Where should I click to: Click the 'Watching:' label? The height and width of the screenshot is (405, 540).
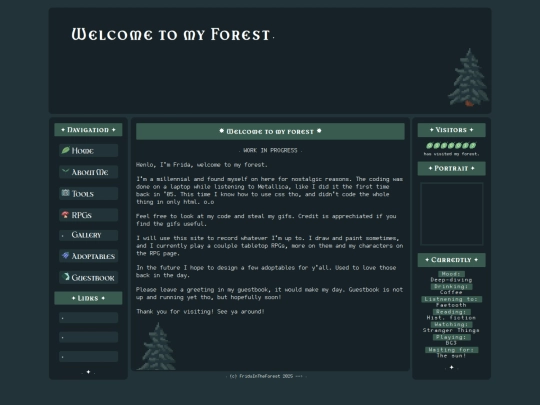pyautogui.click(x=451, y=324)
